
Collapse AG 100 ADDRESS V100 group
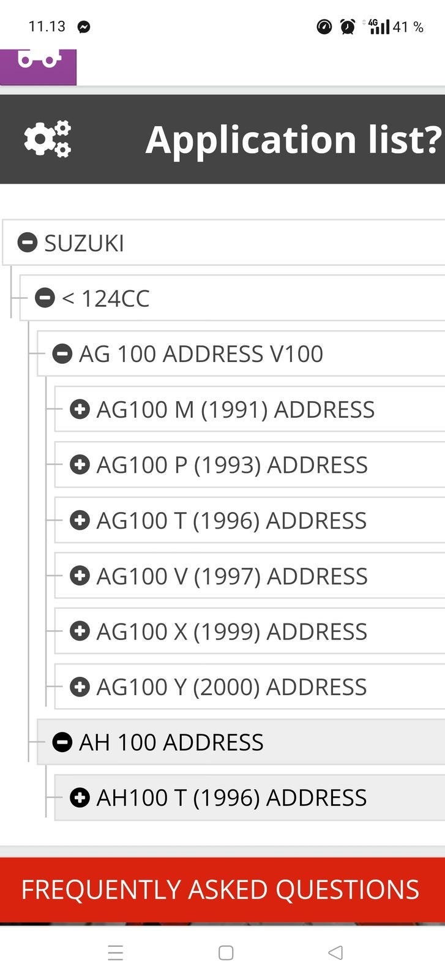[x=62, y=353]
